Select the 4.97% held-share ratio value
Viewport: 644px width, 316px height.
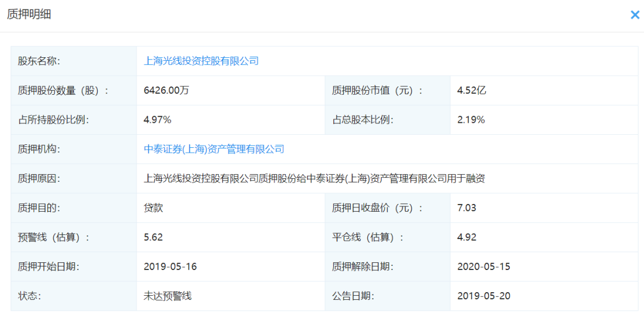[x=157, y=120]
